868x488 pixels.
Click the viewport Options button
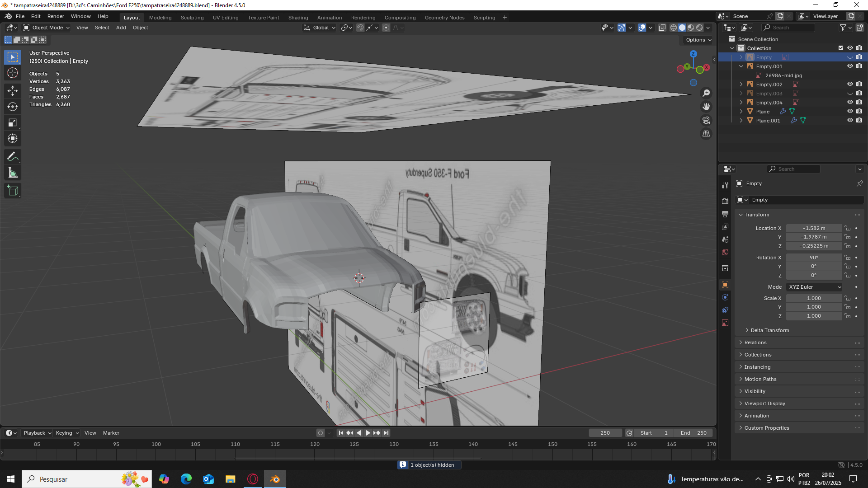click(698, 40)
